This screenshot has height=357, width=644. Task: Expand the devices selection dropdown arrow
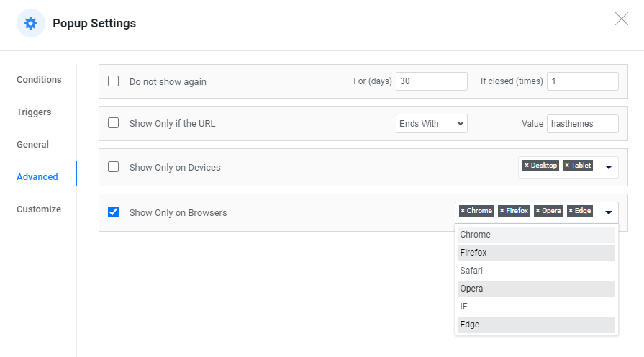608,167
